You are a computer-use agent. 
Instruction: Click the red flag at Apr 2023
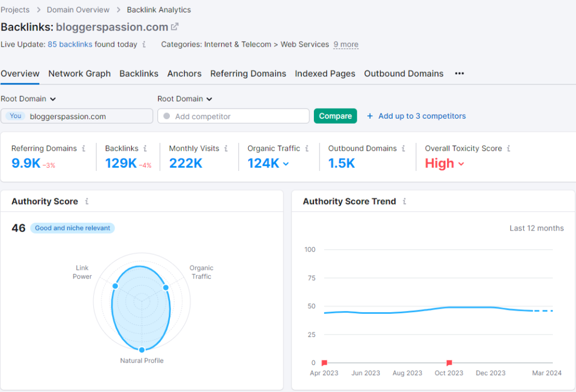[x=324, y=363]
